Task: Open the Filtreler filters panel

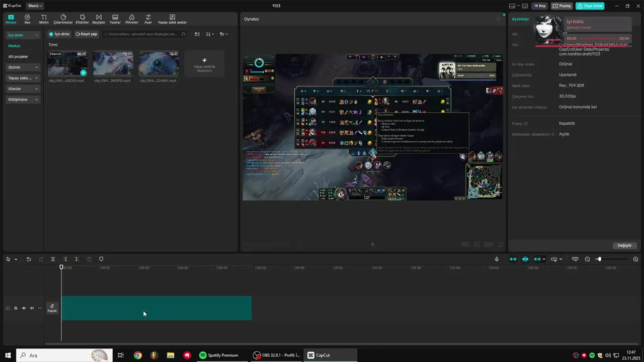Action: (x=131, y=19)
